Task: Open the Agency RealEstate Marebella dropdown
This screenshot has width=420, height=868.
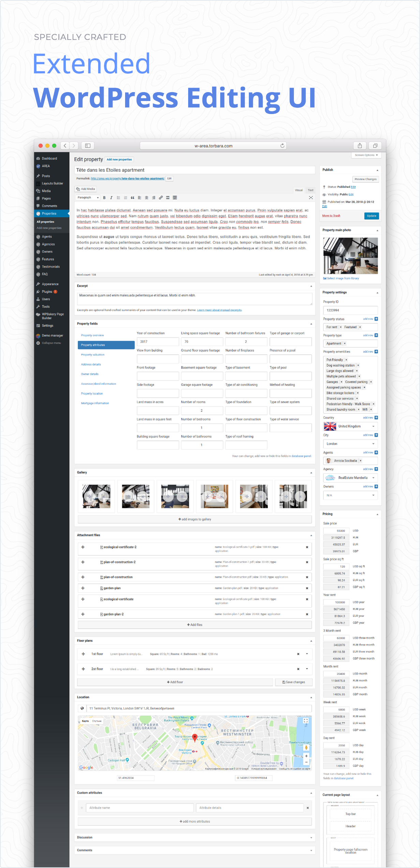Action: point(350,478)
